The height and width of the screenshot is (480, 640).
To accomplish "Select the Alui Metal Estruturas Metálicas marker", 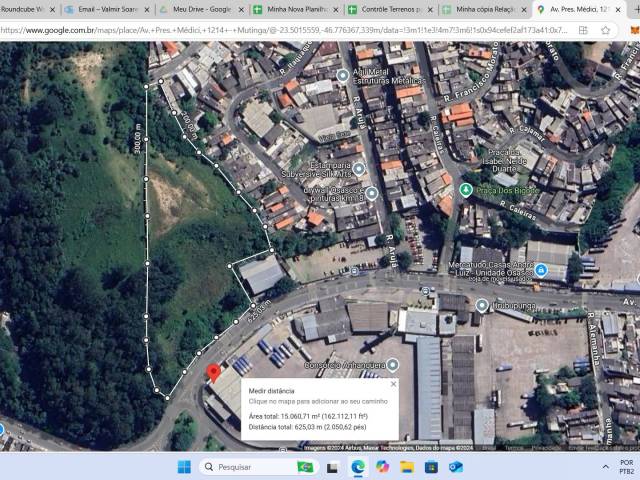I will pyautogui.click(x=343, y=75).
